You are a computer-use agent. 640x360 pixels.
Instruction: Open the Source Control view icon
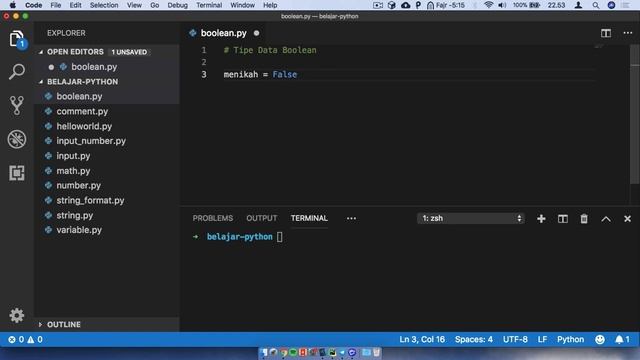click(x=17, y=105)
